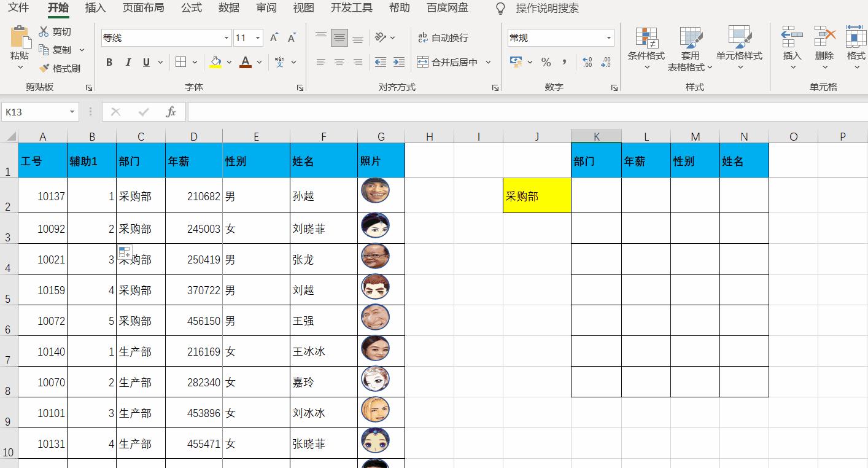This screenshot has height=468, width=868.
Task: Expand the 合并后居中 merge dropdown arrow
Action: click(x=487, y=61)
